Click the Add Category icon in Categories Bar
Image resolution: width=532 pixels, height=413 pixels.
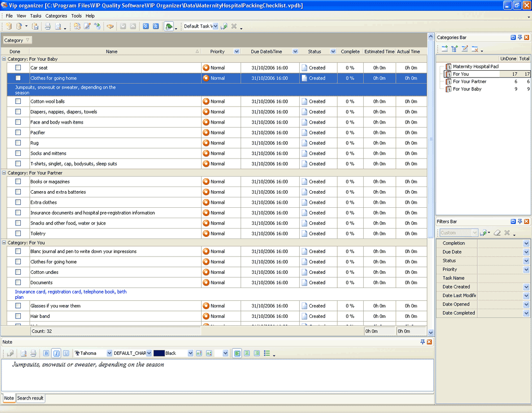[x=445, y=49]
